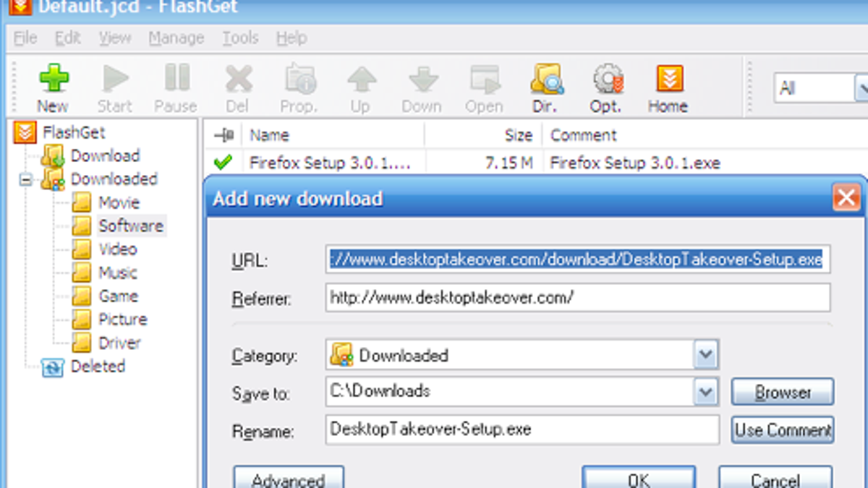Click into the URL input field
Image resolution: width=868 pixels, height=488 pixels.
[x=578, y=260]
